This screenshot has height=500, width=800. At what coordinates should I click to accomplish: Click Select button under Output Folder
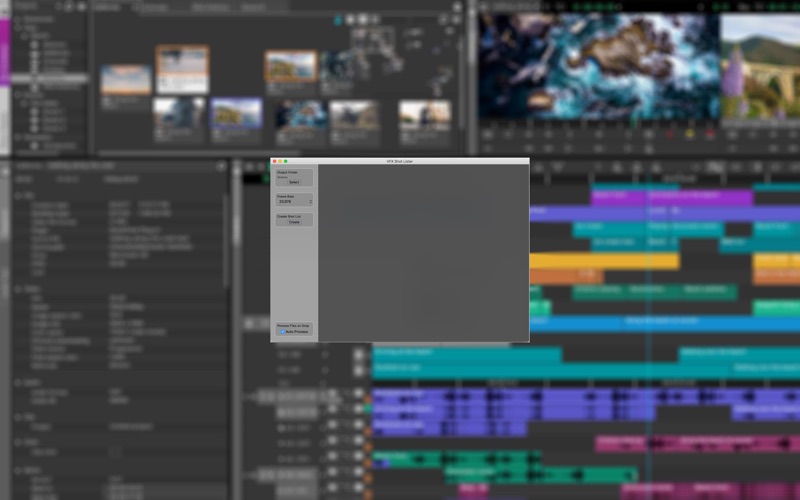[x=294, y=182]
